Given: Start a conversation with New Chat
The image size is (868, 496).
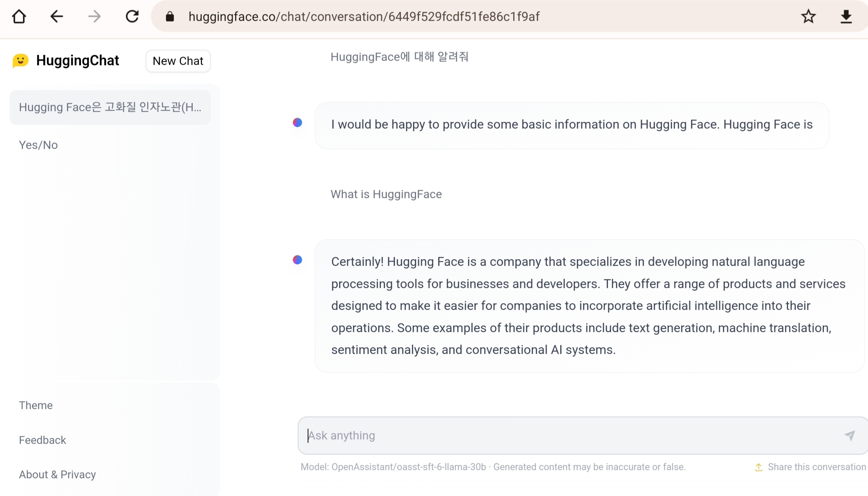Looking at the screenshot, I should (x=178, y=61).
